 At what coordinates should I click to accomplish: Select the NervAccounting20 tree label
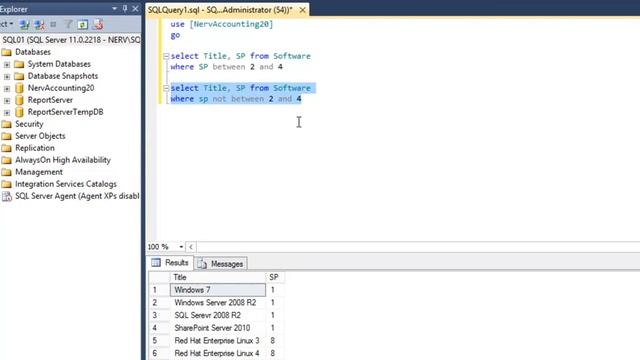[x=61, y=88]
